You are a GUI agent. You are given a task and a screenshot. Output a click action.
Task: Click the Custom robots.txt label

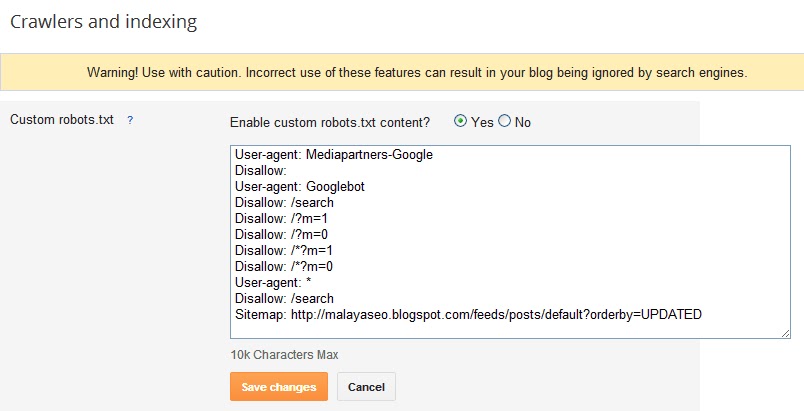click(x=62, y=120)
